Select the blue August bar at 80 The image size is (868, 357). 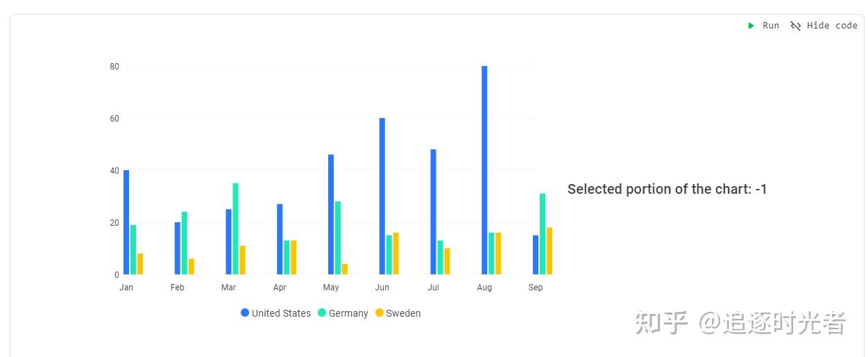coord(484,170)
